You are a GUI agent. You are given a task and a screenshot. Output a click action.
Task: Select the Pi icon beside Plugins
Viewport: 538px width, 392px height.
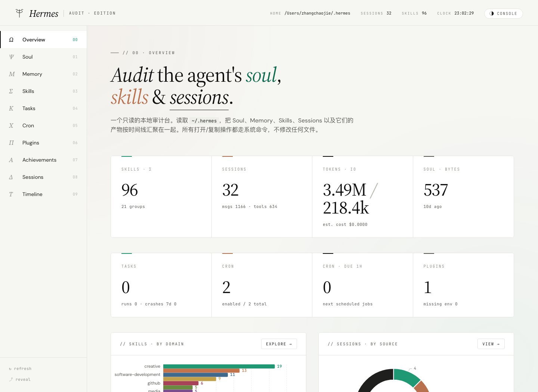(x=11, y=143)
